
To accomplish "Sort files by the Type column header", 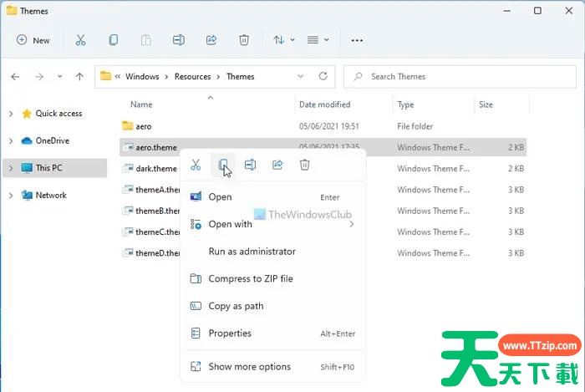I will 405,104.
